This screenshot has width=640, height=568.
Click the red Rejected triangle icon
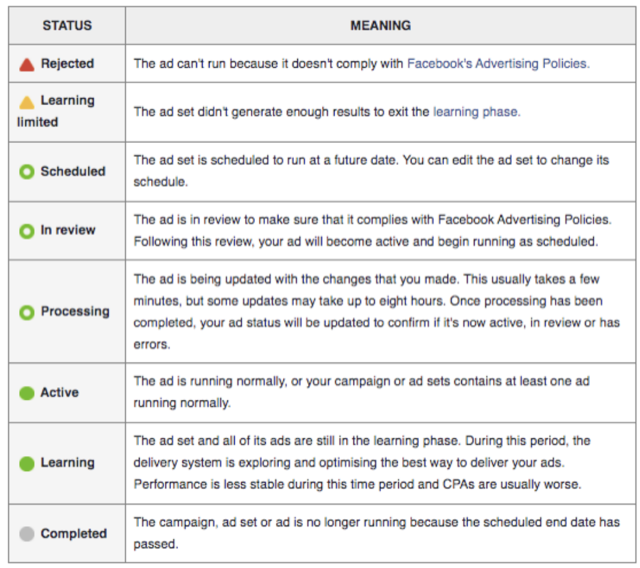27,64
